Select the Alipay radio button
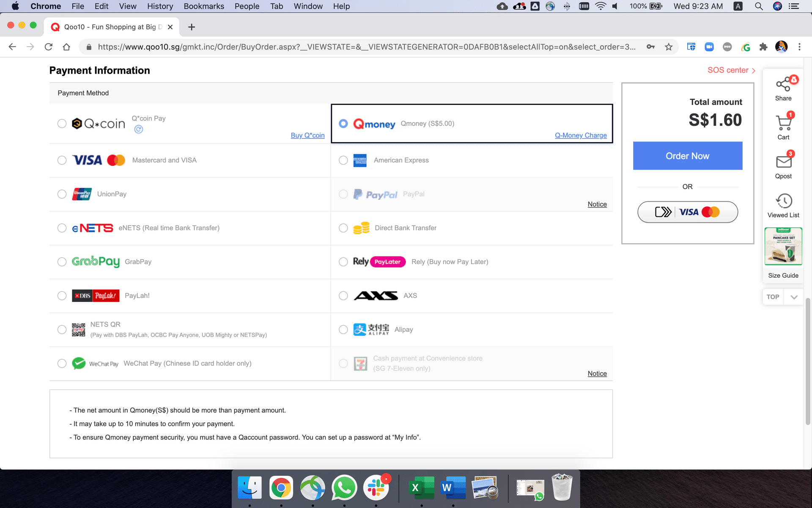 tap(343, 330)
